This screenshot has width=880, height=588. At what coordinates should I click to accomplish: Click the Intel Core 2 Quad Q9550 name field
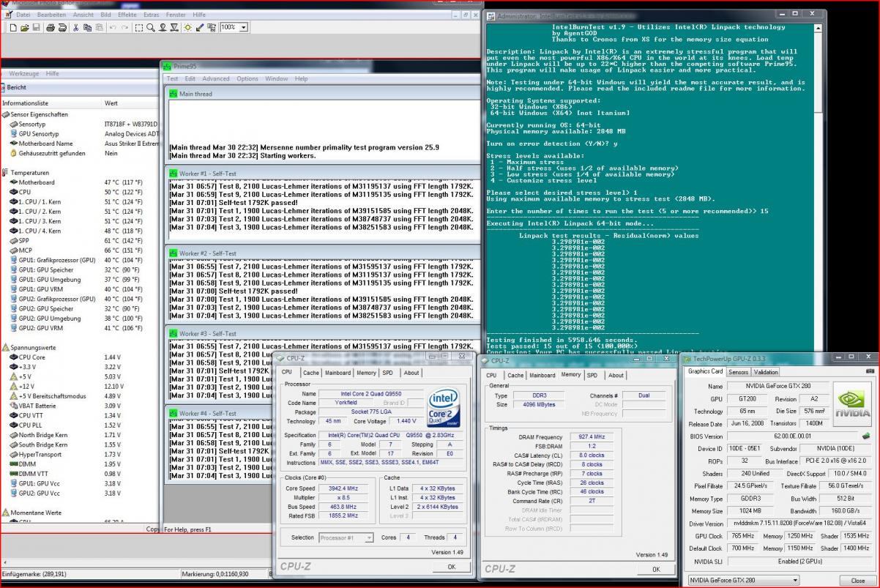click(370, 393)
